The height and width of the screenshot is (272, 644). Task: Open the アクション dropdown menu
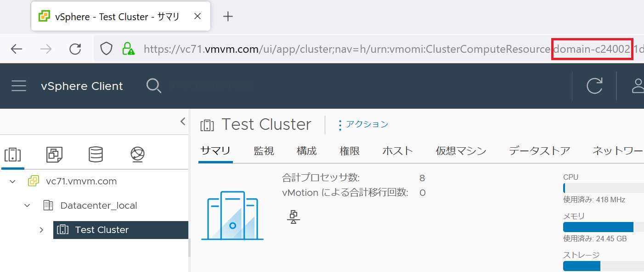[x=363, y=124]
